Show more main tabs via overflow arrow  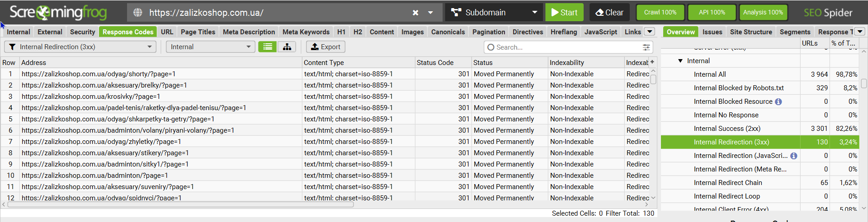tap(650, 32)
